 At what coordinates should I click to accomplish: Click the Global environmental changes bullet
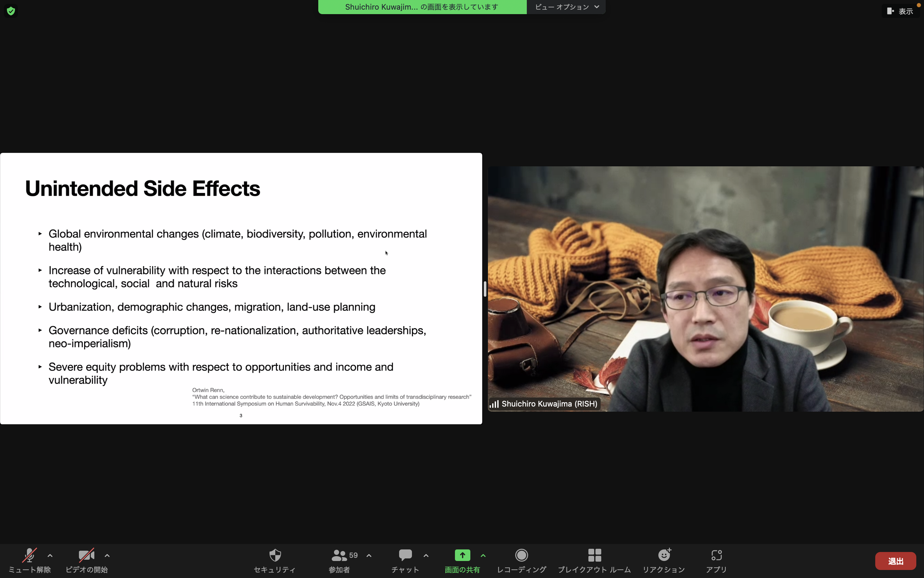click(x=238, y=240)
